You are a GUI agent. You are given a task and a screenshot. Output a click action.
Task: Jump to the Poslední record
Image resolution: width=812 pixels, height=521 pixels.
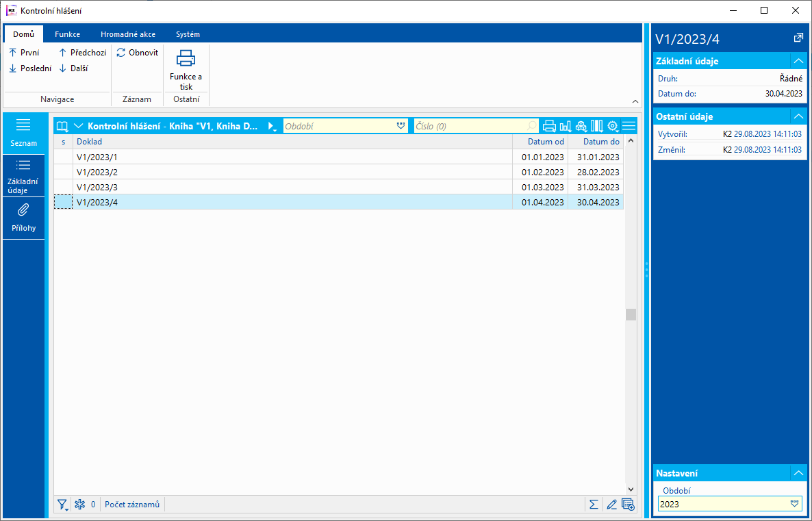pos(31,68)
